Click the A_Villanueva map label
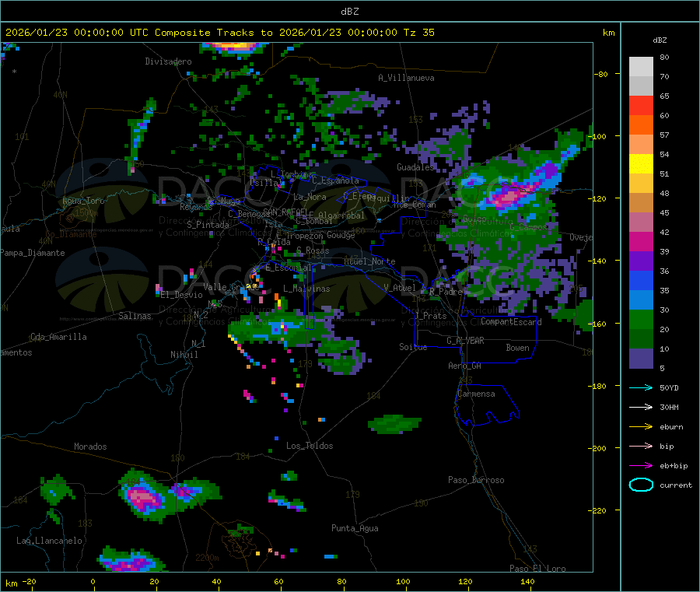The width and height of the screenshot is (700, 592). pos(406,78)
